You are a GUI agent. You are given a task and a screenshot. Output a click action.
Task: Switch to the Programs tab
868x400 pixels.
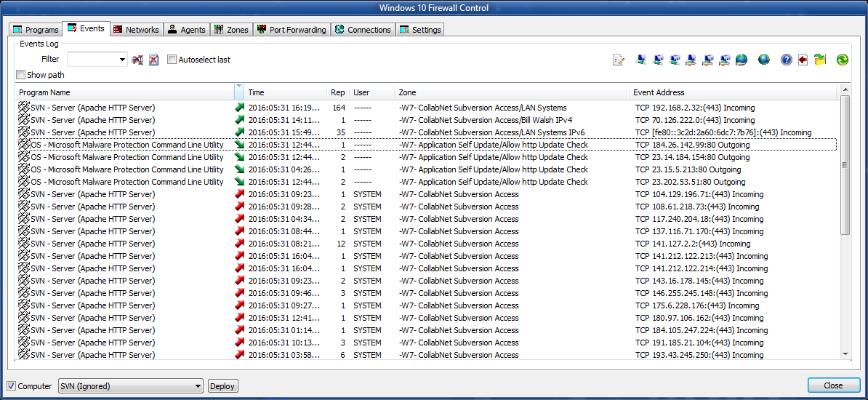(36, 29)
